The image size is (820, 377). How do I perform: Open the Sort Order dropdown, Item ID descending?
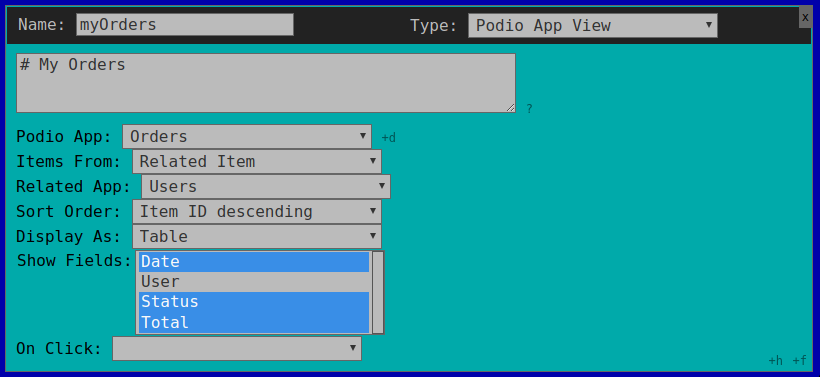click(x=257, y=212)
